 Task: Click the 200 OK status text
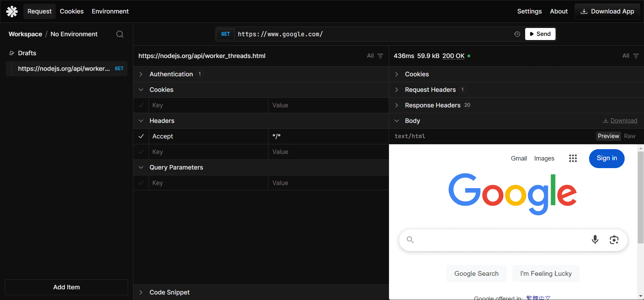click(x=453, y=56)
